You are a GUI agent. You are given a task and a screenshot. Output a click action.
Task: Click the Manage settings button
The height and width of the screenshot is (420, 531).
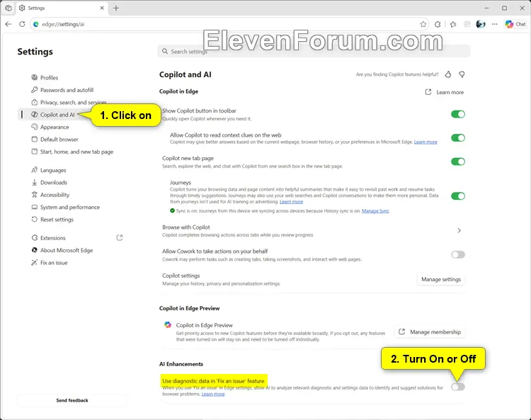coord(441,280)
